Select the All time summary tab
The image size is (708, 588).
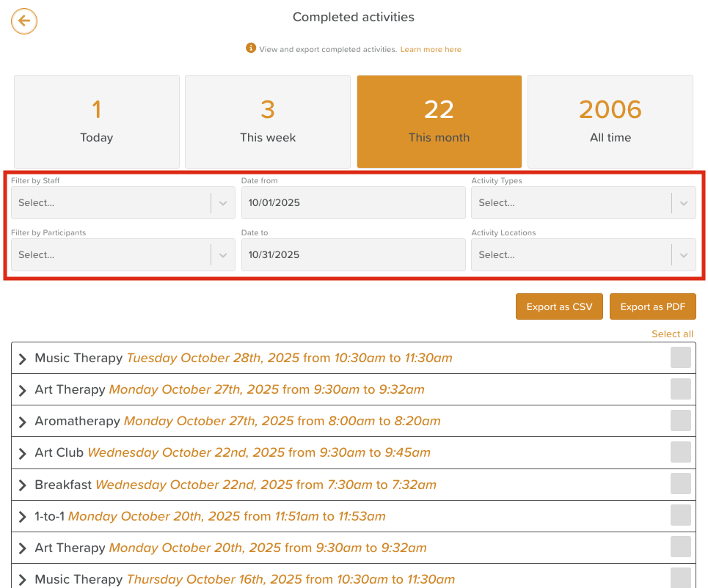pos(610,122)
